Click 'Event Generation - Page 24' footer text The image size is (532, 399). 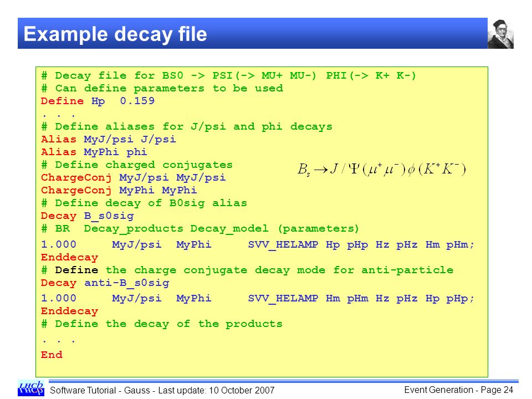point(459,390)
